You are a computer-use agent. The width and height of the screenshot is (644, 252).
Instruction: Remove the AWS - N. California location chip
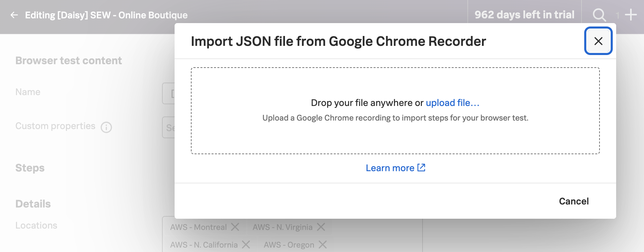click(246, 245)
